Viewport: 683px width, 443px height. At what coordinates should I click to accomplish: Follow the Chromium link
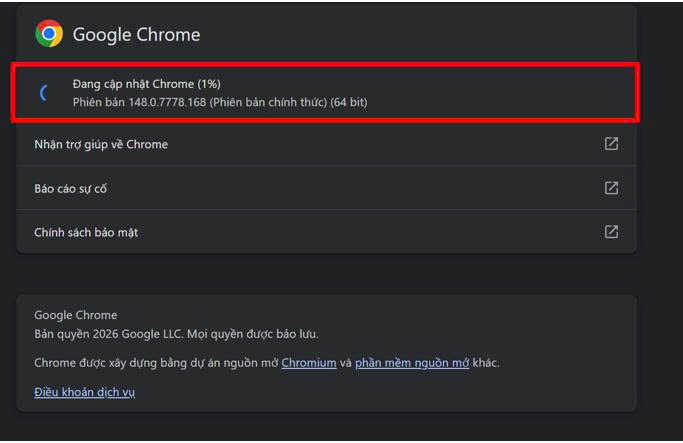click(309, 362)
